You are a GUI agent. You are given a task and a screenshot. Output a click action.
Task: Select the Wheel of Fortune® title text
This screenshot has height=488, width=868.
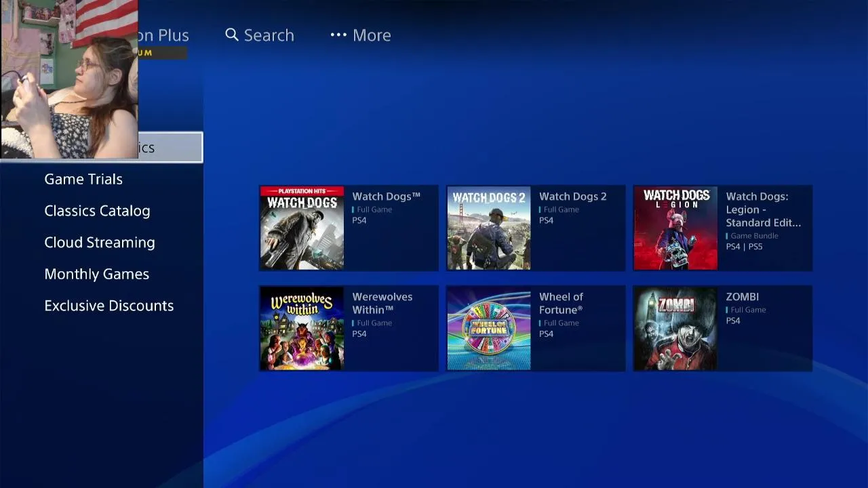coord(561,303)
